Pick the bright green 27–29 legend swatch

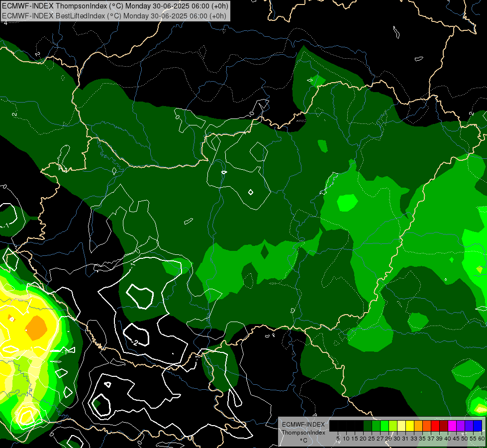[385, 426]
